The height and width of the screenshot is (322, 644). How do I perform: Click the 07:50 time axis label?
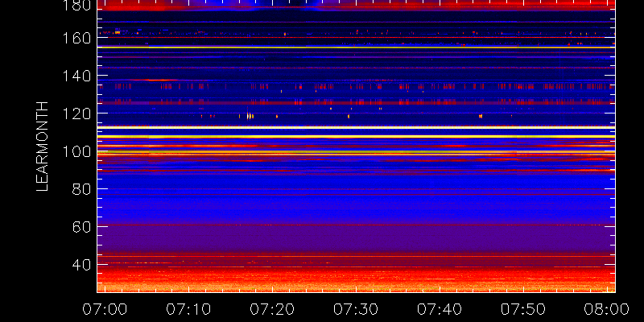pos(522,309)
